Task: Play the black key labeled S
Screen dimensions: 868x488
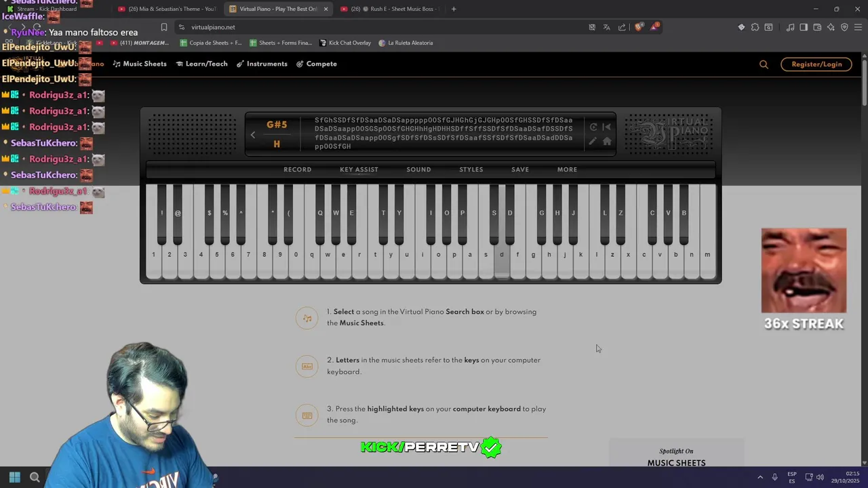Action: point(494,213)
